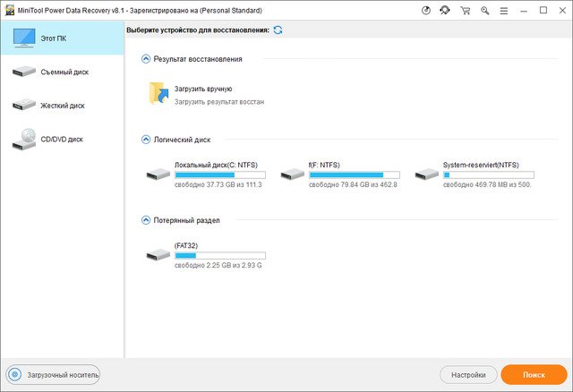Click the text свободно 79.84 GB из 462.8
The height and width of the screenshot is (392, 573).
(353, 185)
